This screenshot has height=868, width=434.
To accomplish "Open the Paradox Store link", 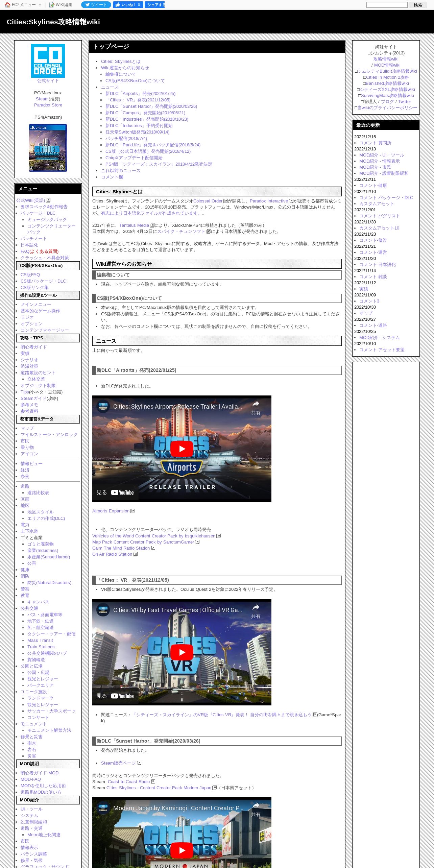I will pyautogui.click(x=48, y=105).
